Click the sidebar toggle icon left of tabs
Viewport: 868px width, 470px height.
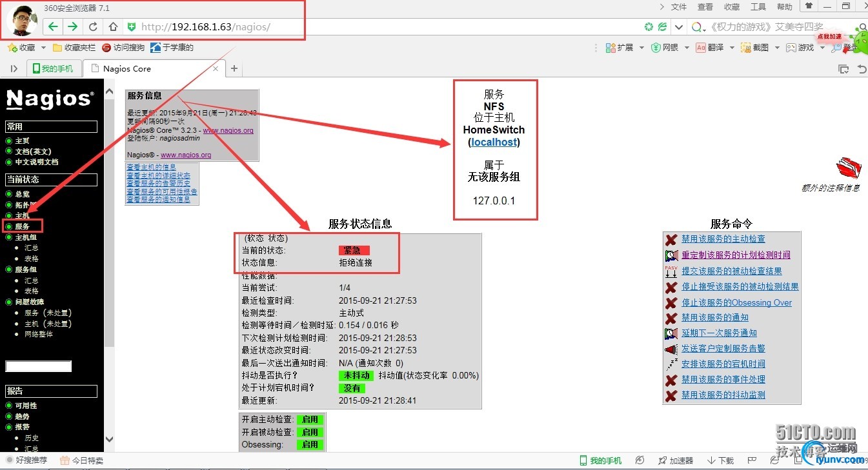14,68
